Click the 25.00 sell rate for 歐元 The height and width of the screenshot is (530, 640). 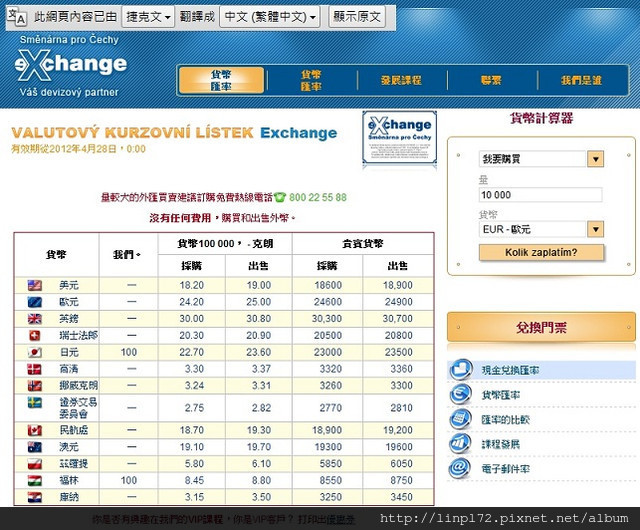point(259,302)
